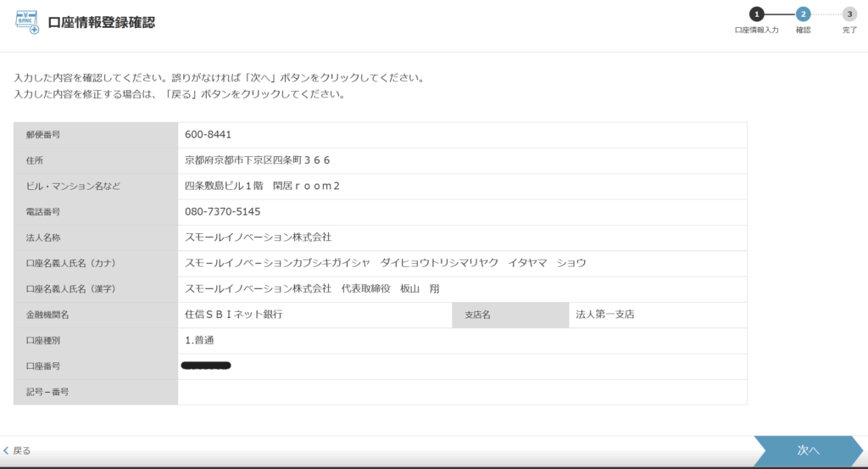
Task: Select the address value 京都府京都市下京区四条町366
Action: pos(258,160)
